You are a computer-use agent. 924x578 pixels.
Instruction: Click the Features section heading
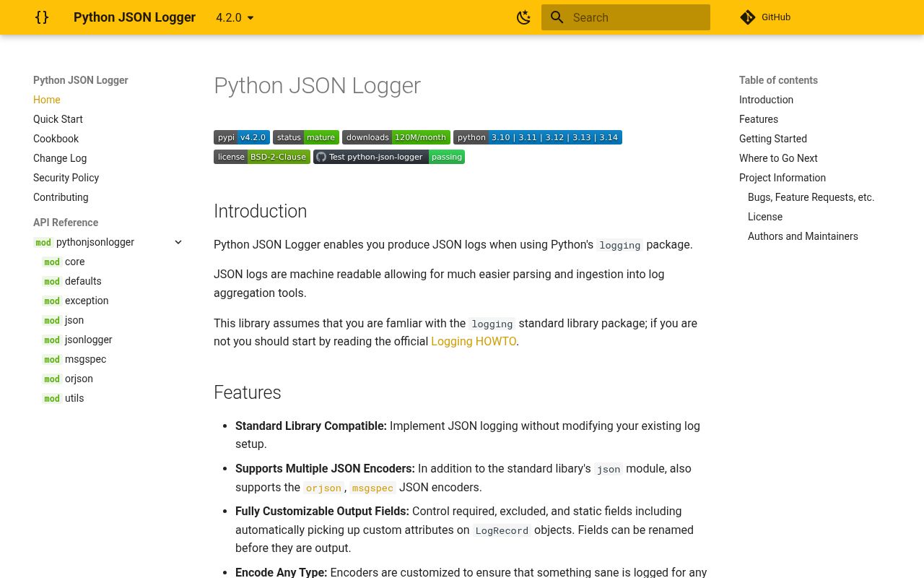pos(248,392)
